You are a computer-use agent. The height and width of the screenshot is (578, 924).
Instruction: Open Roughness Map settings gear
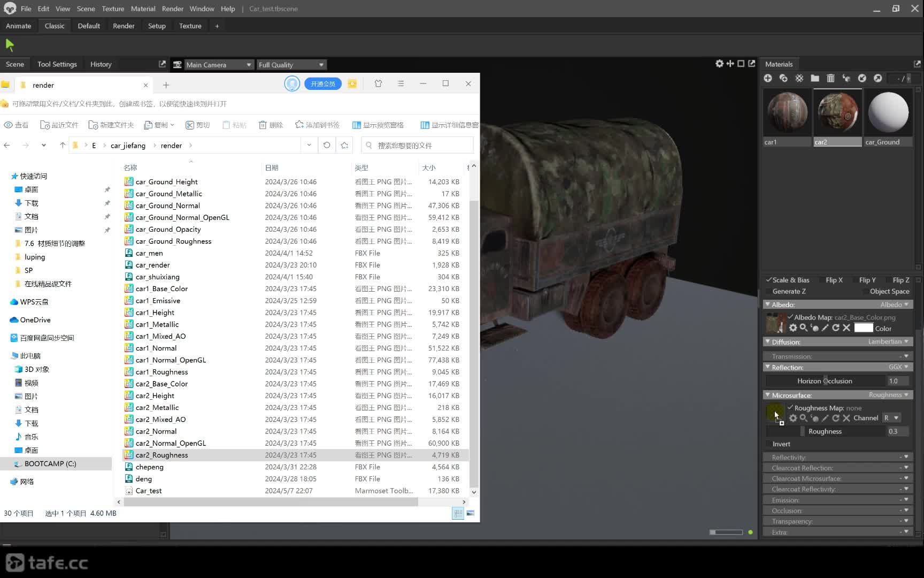click(793, 418)
